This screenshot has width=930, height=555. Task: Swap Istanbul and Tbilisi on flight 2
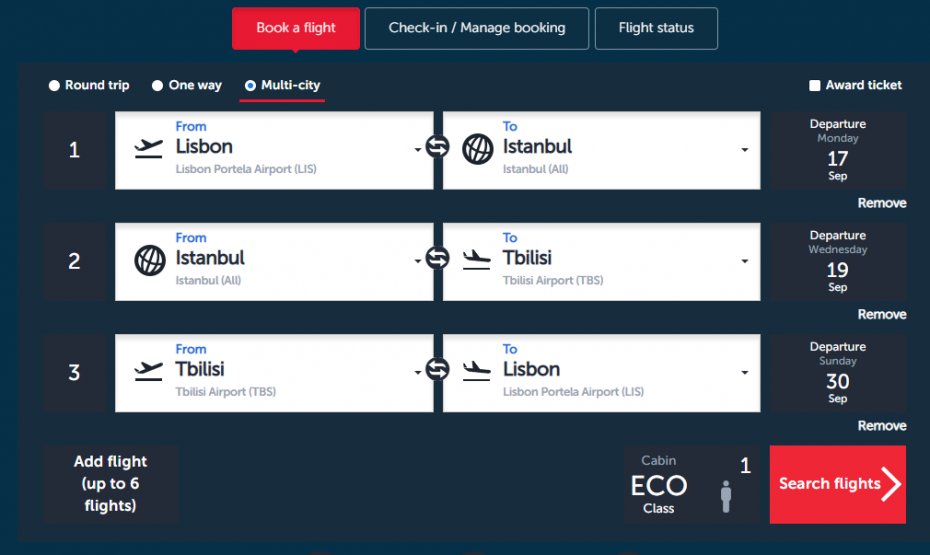click(x=438, y=259)
